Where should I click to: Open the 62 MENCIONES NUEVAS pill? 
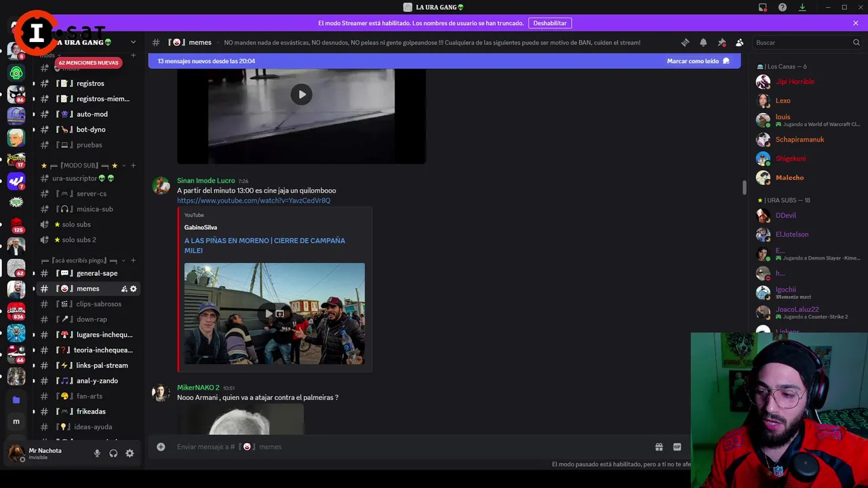[x=89, y=63]
